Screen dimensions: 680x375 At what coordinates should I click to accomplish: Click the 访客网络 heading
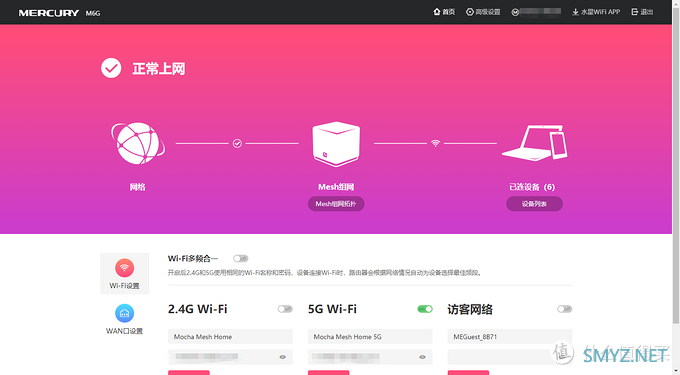(470, 309)
